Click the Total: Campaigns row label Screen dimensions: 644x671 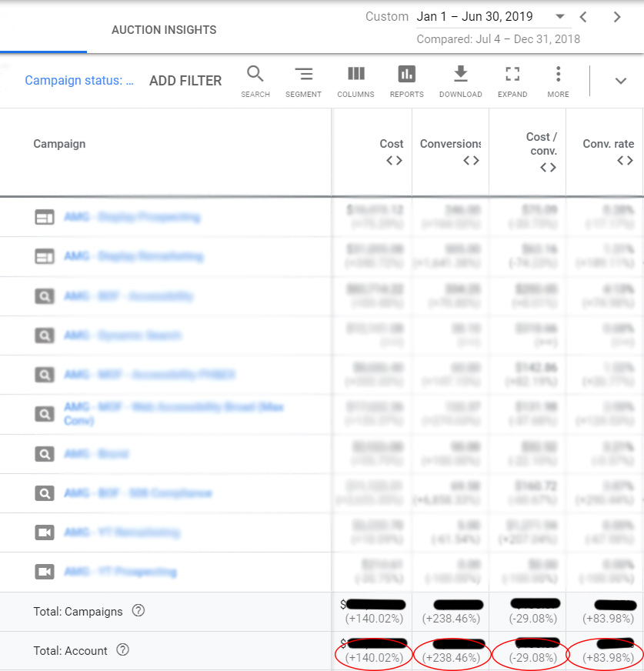[x=78, y=612]
